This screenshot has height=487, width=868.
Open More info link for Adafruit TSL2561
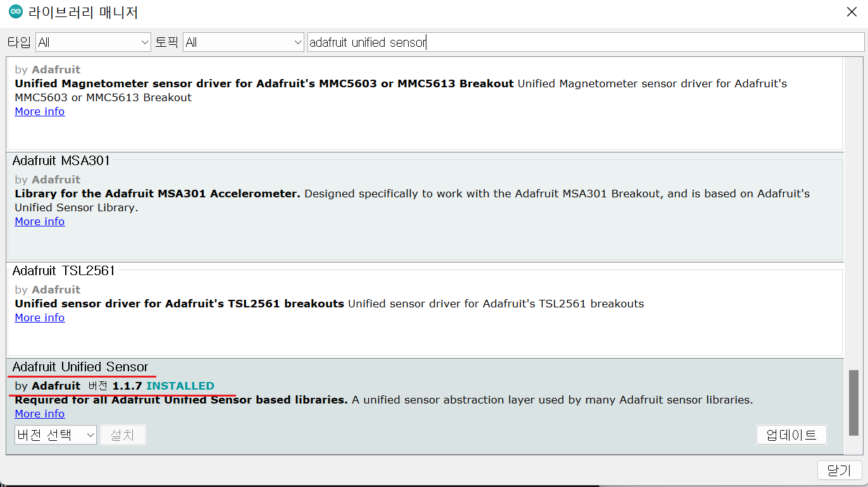coord(40,317)
